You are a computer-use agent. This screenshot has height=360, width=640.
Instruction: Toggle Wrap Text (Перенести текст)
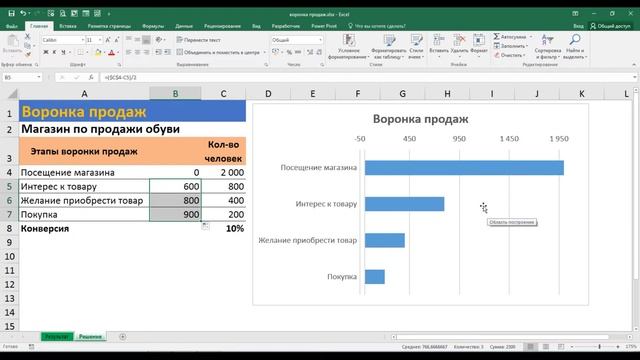pos(198,40)
